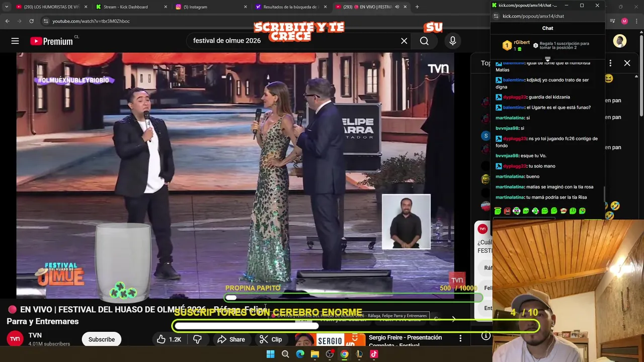
Task: Launch Microsoft Edge from taskbar
Action: pyautogui.click(x=300, y=354)
